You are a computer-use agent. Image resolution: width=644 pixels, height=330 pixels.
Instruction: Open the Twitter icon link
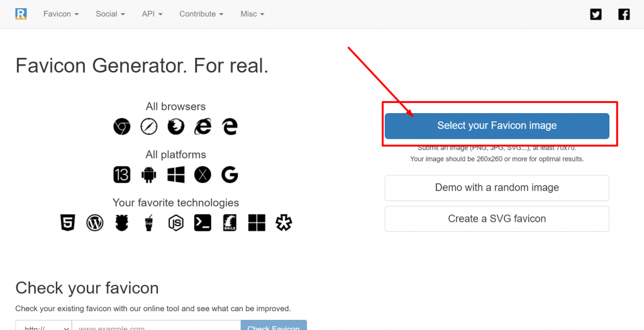pos(596,14)
